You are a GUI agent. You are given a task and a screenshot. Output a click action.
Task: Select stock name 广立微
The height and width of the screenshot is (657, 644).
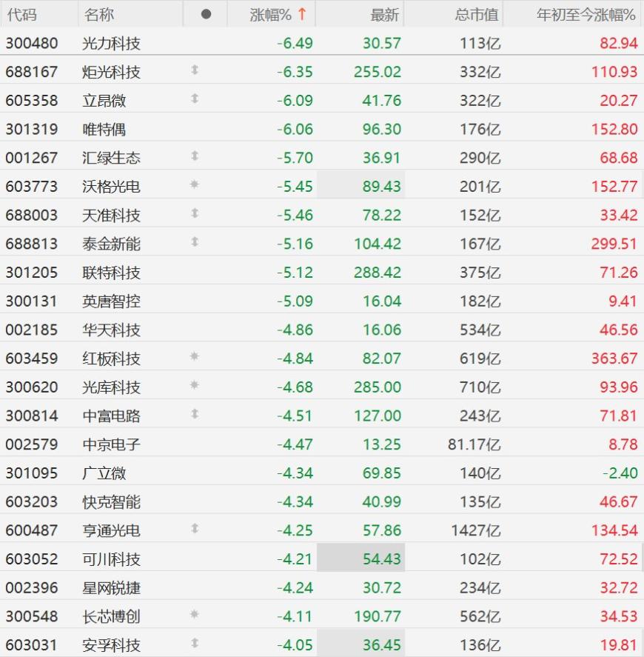[x=104, y=473]
